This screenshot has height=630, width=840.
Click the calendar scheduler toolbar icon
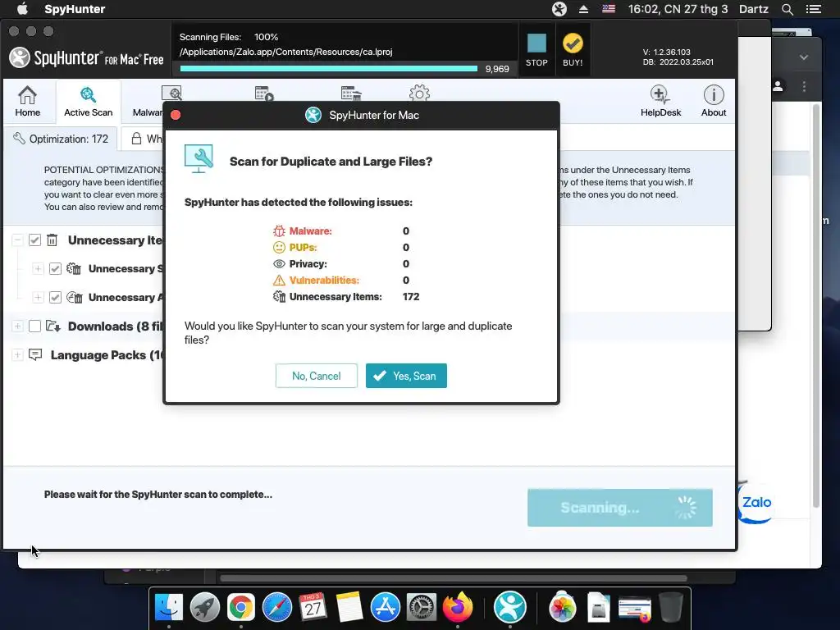click(x=264, y=94)
